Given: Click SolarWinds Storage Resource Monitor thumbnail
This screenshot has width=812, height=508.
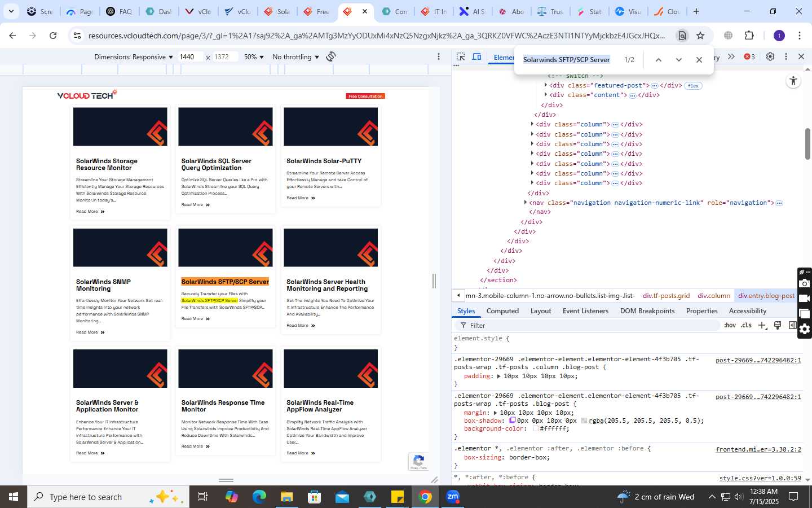Looking at the screenshot, I should click(120, 127).
